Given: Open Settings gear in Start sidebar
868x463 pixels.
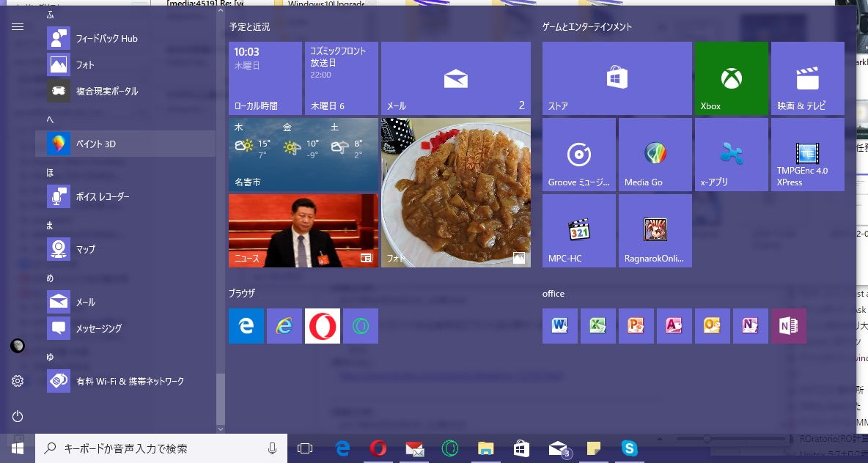Looking at the screenshot, I should 18,381.
